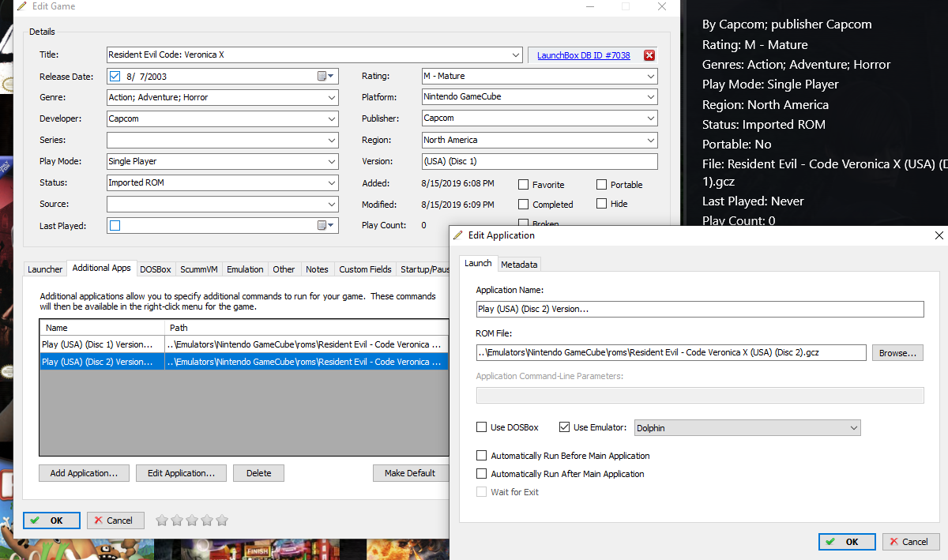The image size is (948, 560).
Task: Switch to the DOSBox tab
Action: coord(156,269)
